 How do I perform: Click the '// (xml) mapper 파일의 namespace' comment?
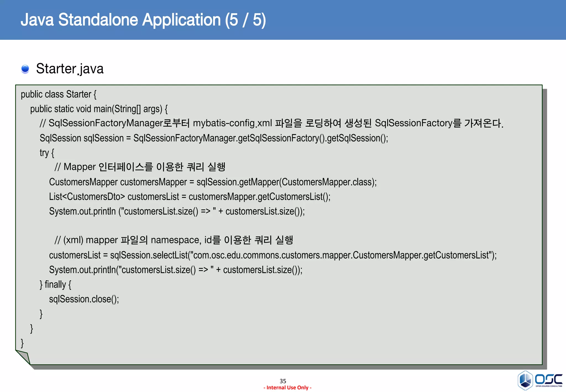pyautogui.click(x=174, y=240)
